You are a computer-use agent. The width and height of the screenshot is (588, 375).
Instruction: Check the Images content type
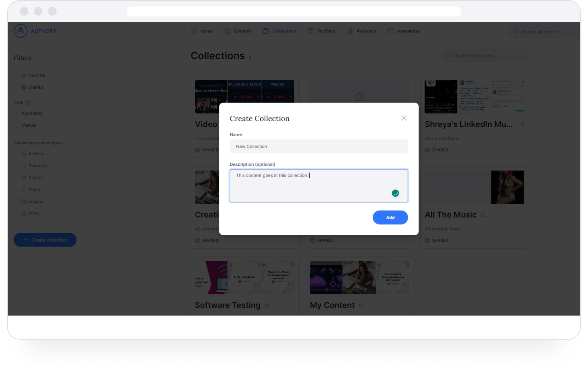pyautogui.click(x=16, y=202)
